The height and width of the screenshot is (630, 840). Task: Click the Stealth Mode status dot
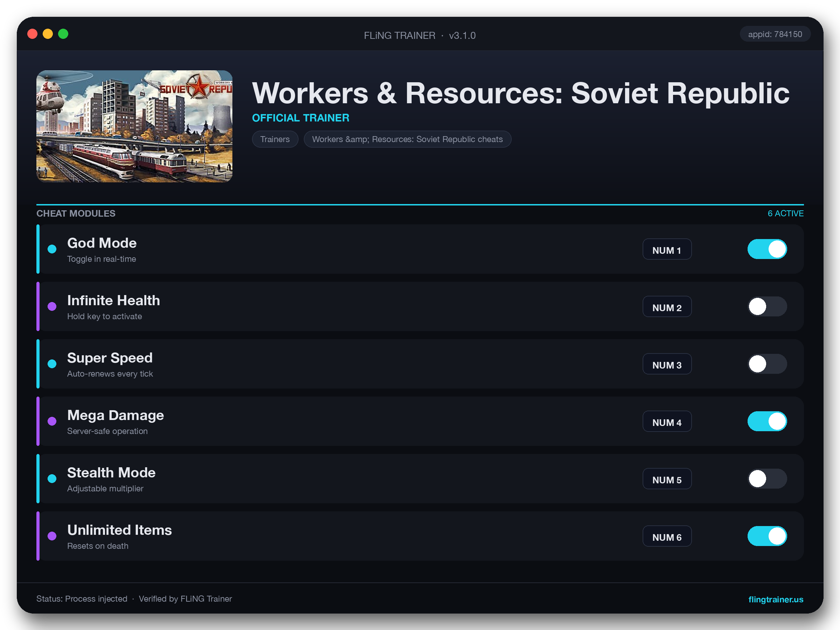(52, 478)
